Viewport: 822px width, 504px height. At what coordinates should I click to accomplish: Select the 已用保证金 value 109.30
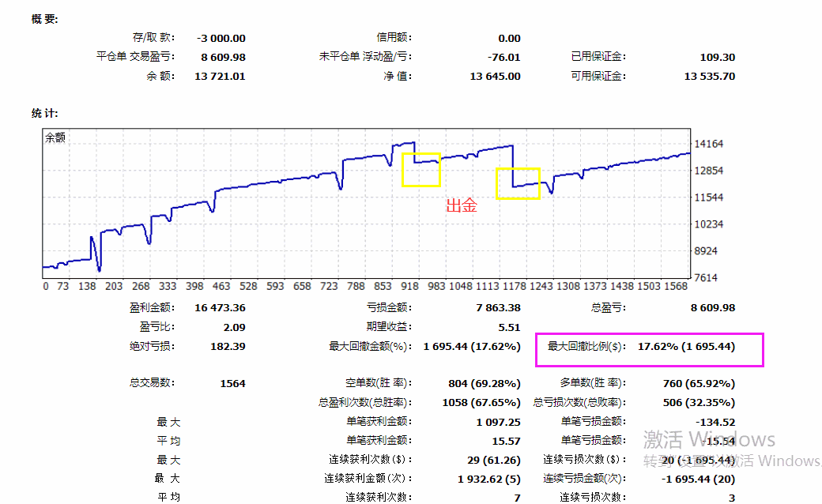click(x=717, y=57)
